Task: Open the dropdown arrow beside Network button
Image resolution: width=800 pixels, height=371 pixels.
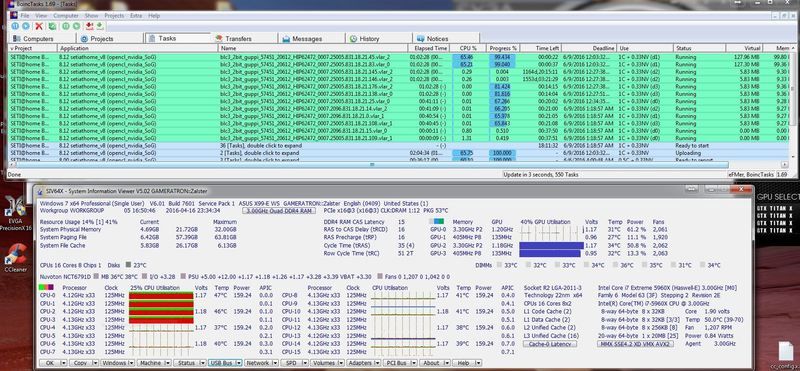Action: [274, 363]
